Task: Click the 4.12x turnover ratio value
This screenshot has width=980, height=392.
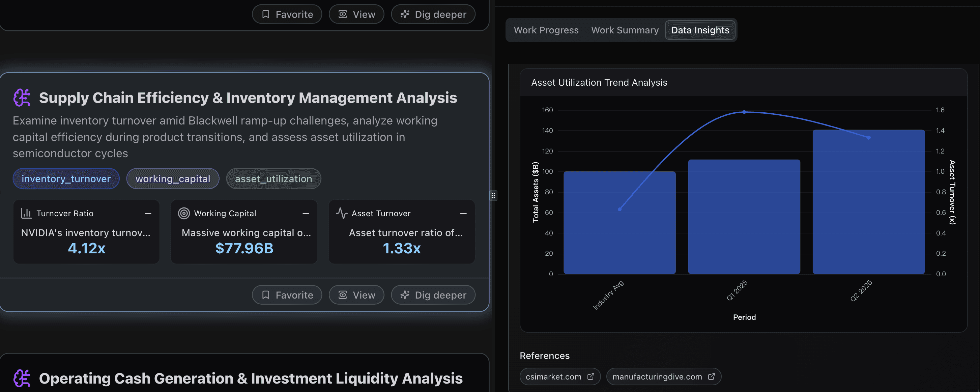Action: [x=86, y=248]
